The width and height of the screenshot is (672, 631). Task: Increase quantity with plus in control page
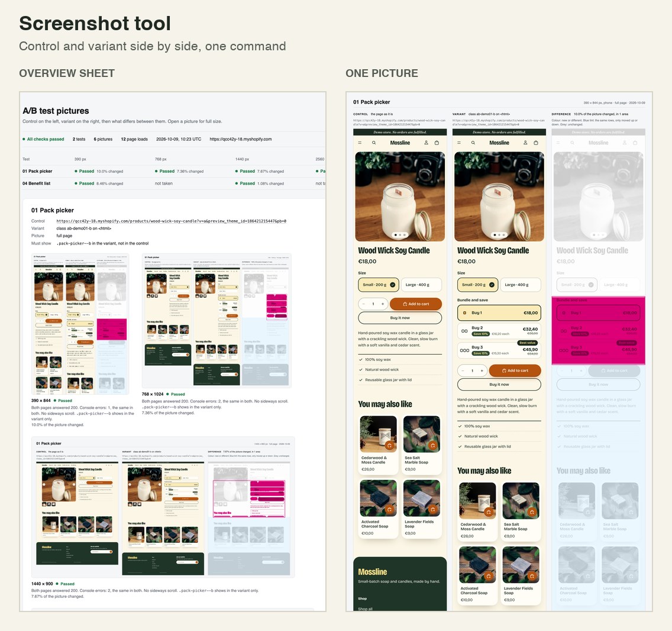click(x=383, y=304)
